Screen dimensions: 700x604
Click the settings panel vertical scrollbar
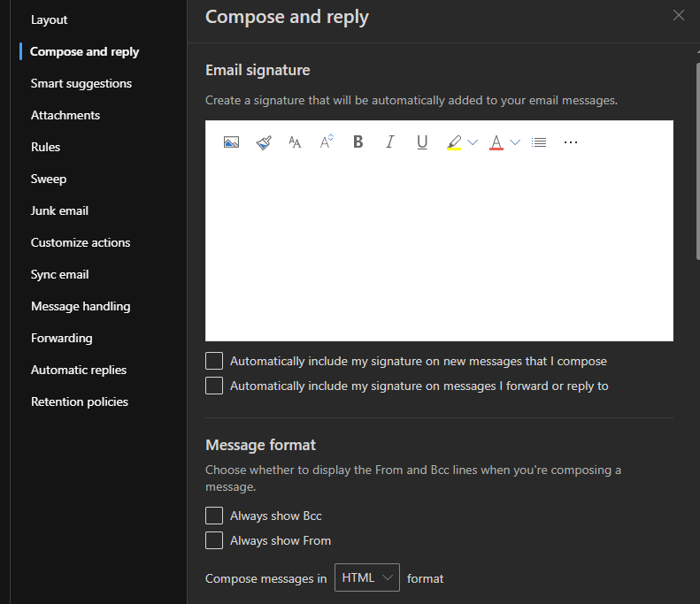(697, 161)
